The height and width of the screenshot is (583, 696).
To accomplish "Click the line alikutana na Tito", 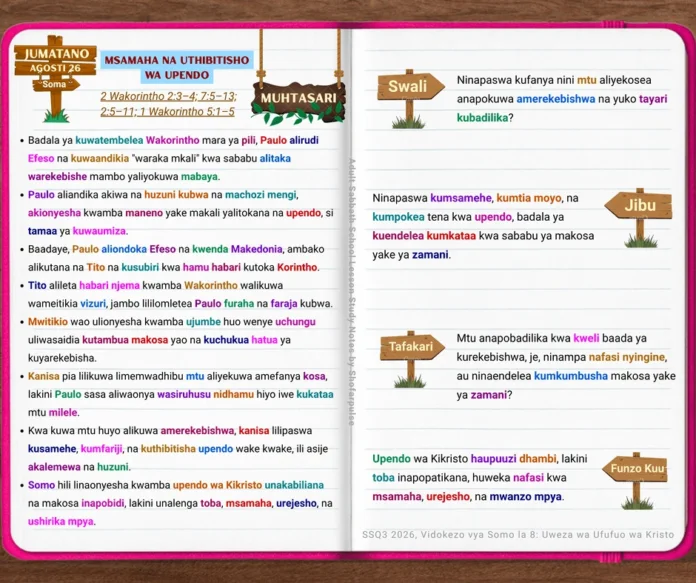I will click(x=174, y=267).
